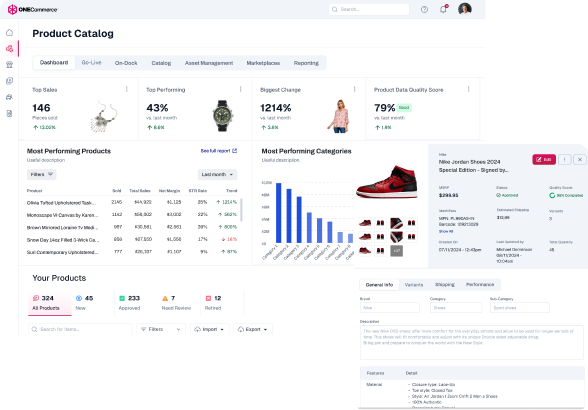Open the storefront icon in the sidebar
This screenshot has height=410, width=588.
pos(9,65)
